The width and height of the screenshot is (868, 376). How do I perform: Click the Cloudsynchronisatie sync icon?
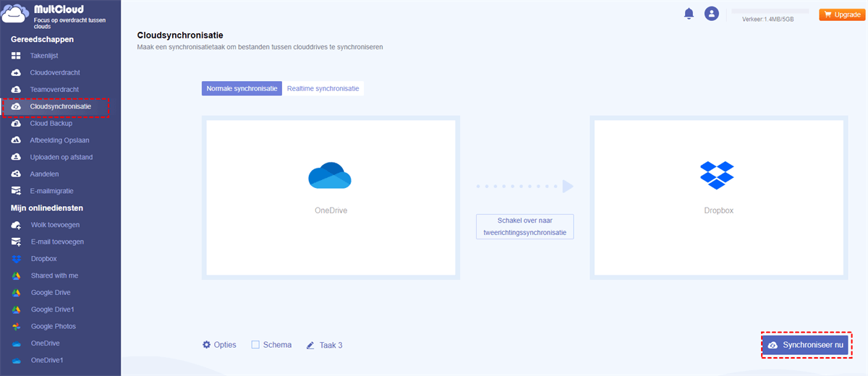(x=16, y=106)
